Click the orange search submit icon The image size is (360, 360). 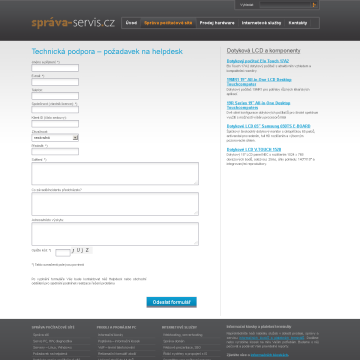coord(314,5)
